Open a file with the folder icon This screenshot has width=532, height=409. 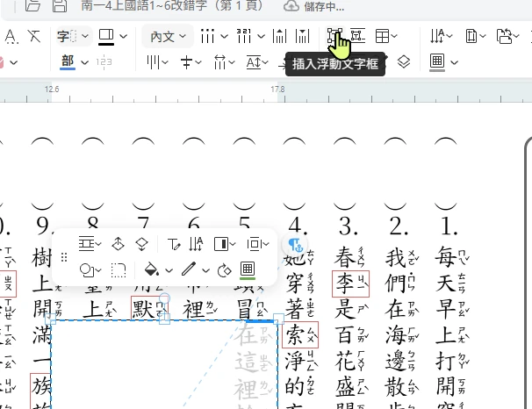pyautogui.click(x=32, y=5)
